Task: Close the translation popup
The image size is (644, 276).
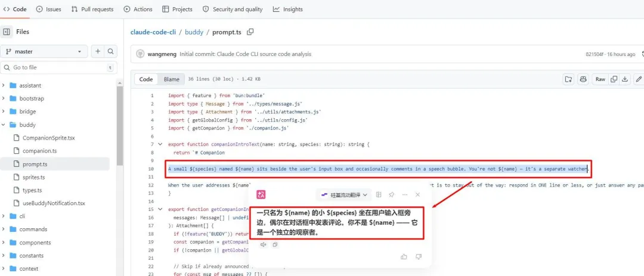Action: point(417,195)
